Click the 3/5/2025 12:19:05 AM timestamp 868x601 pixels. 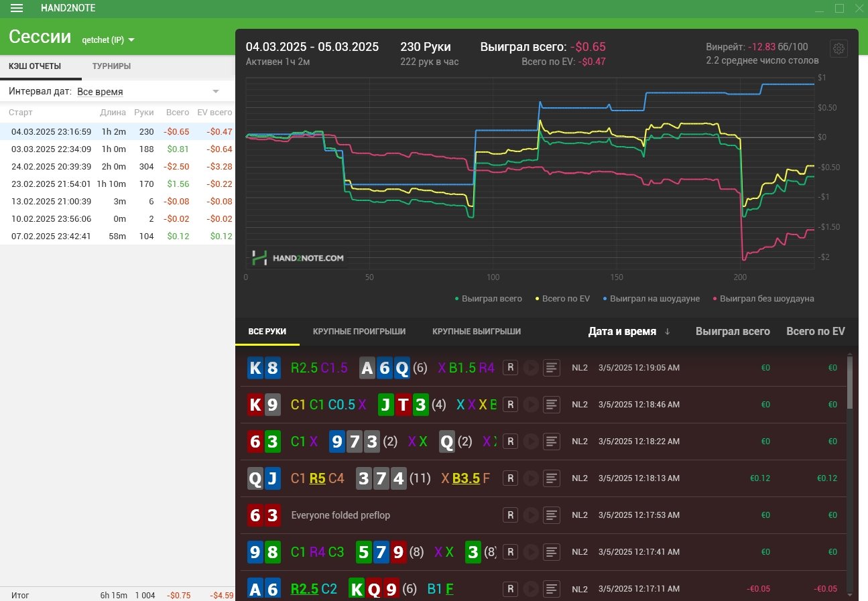[x=639, y=368]
